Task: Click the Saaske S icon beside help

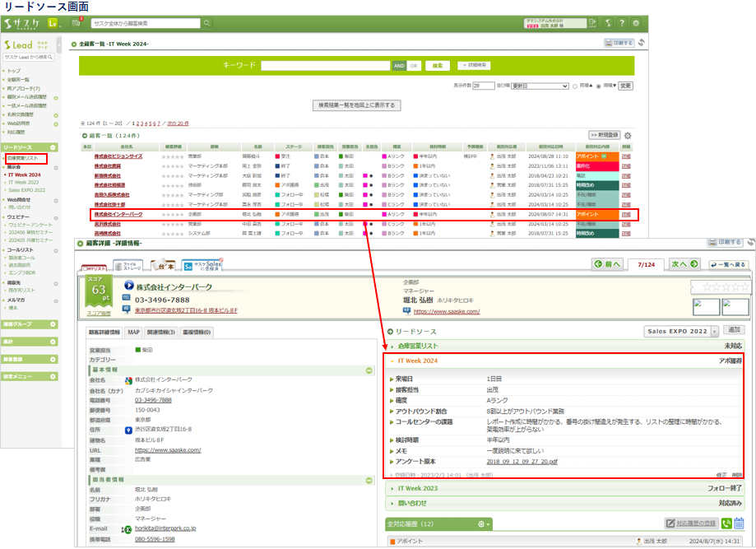Action: (609, 23)
